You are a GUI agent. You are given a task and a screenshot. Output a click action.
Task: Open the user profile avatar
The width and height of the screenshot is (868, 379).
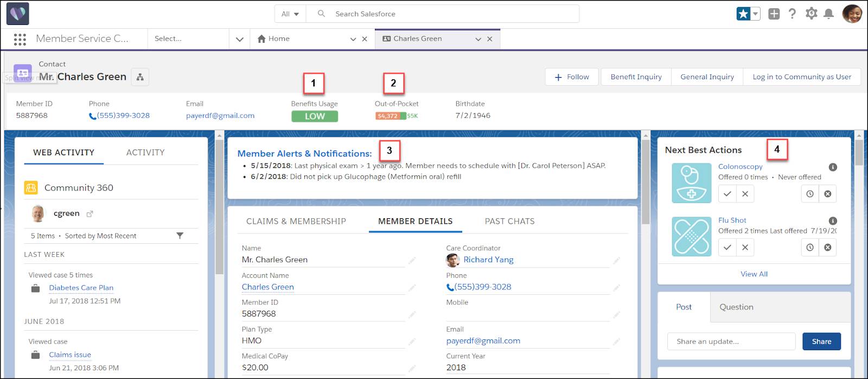tap(852, 14)
